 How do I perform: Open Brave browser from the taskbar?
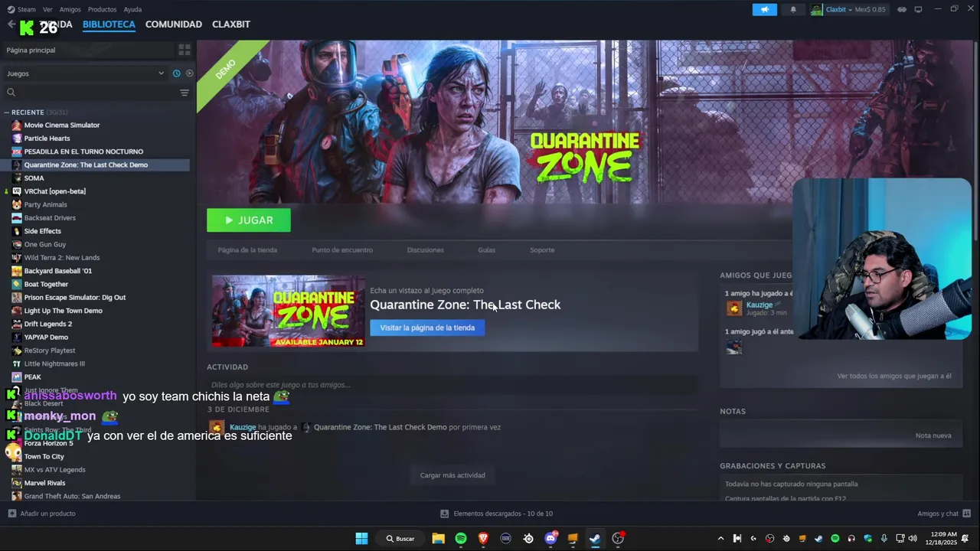[x=483, y=539]
